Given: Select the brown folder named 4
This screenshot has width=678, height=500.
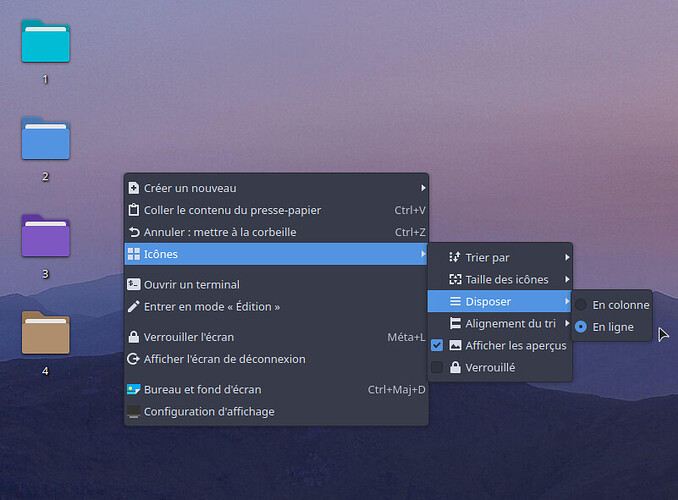Looking at the screenshot, I should (45, 334).
